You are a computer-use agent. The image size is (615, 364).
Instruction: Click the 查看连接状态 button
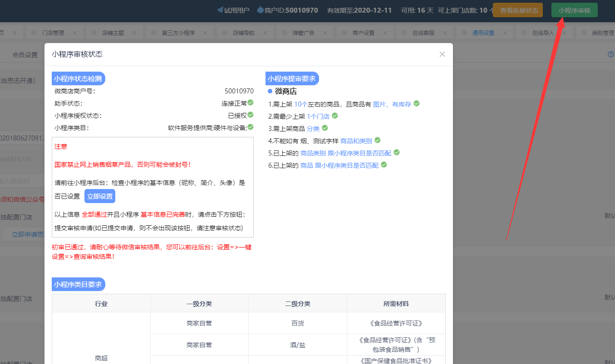[x=518, y=10]
